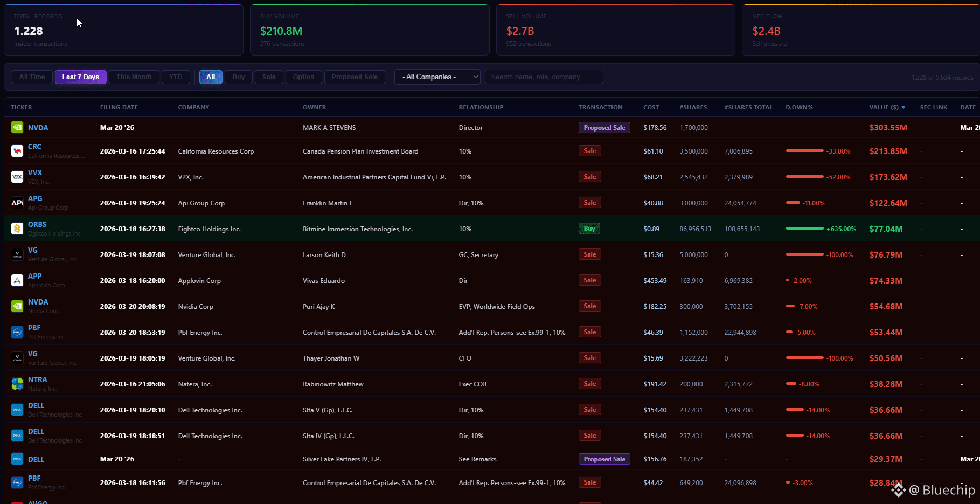Sort table by Filing Date column
980x504 pixels.
click(x=119, y=107)
